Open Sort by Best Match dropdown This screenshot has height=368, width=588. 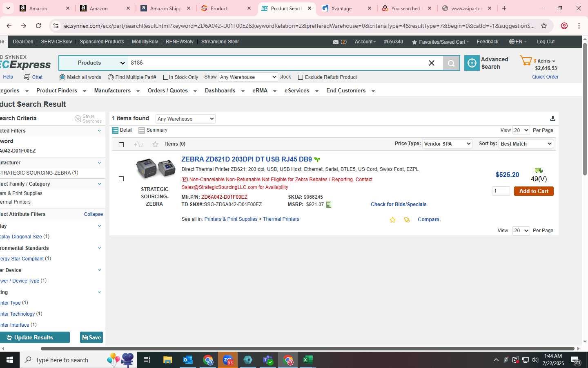(x=526, y=144)
